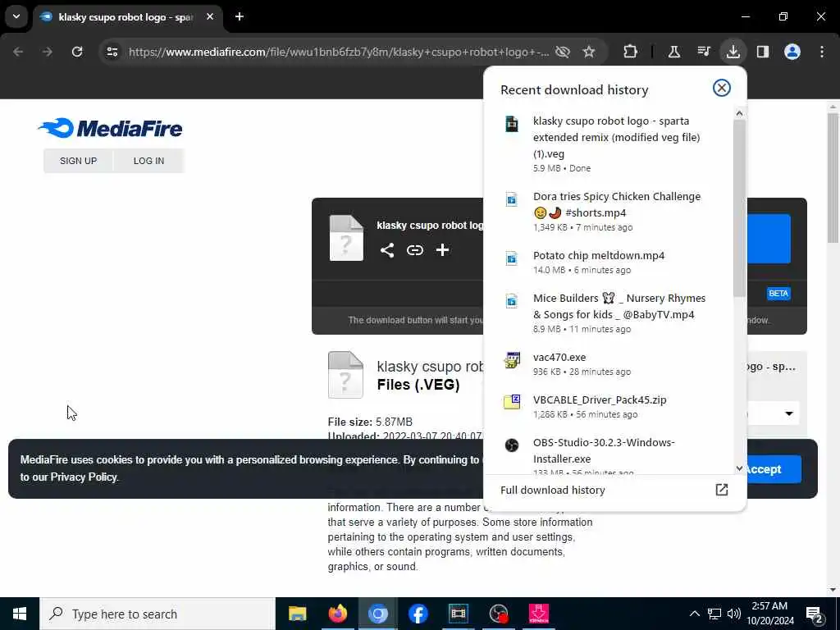Screen dimensions: 840x630
Task: Open Privacy Policy link in cookie banner
Action: point(84,477)
